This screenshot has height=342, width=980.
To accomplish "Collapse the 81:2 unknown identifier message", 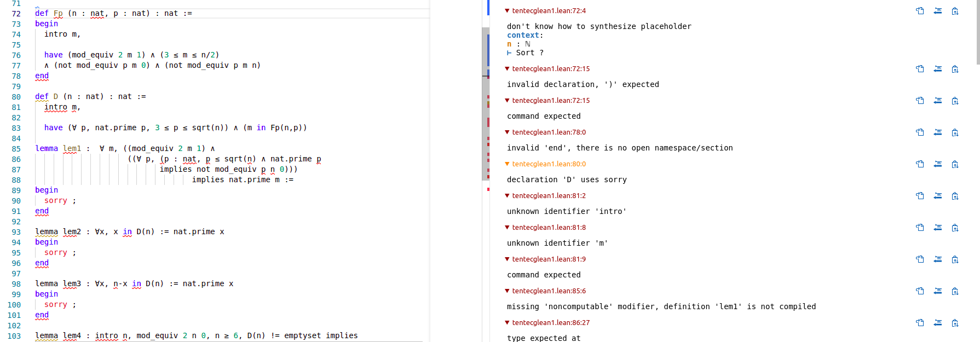I will point(507,196).
